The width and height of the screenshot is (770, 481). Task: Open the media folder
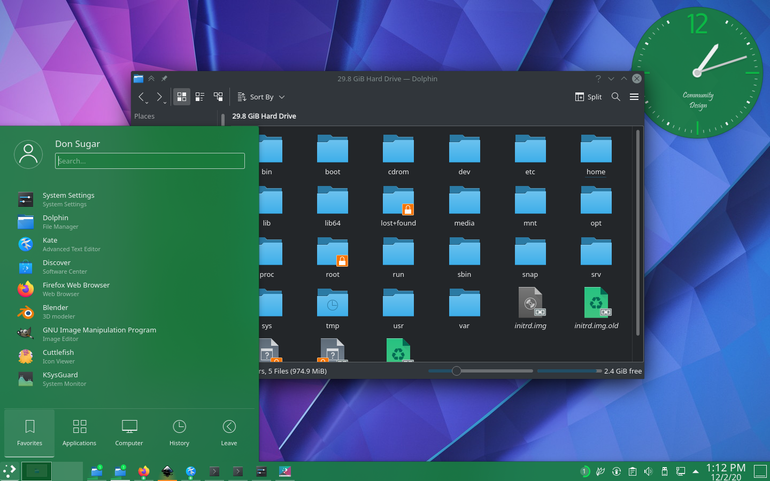click(x=464, y=206)
